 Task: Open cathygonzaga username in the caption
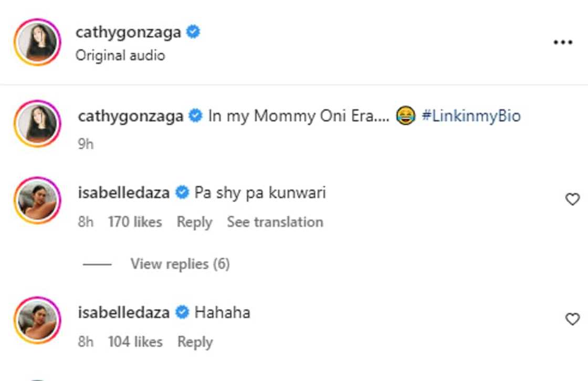coord(131,116)
